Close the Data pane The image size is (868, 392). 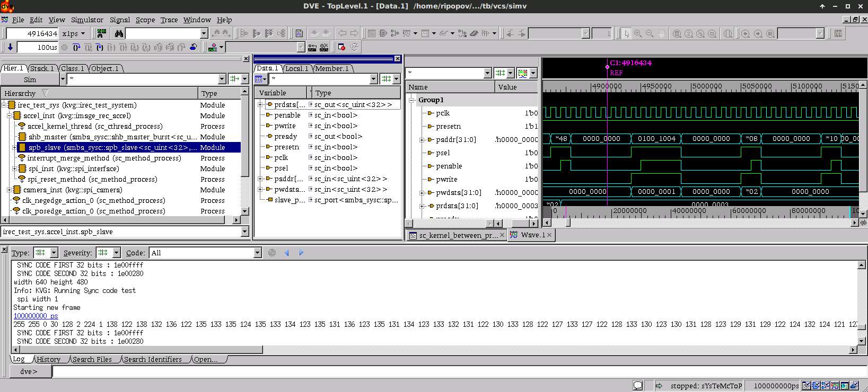[398, 59]
